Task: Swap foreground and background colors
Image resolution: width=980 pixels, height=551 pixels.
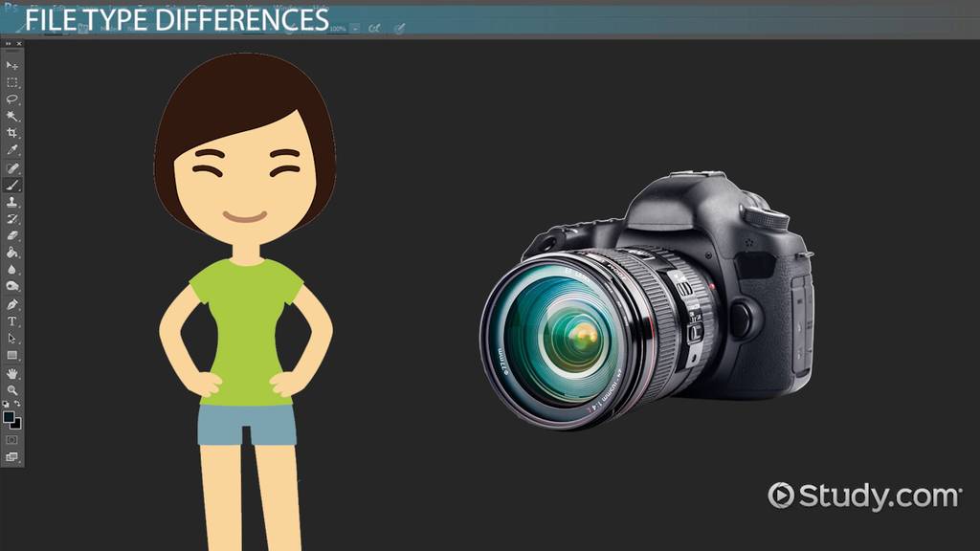Action: tap(18, 405)
